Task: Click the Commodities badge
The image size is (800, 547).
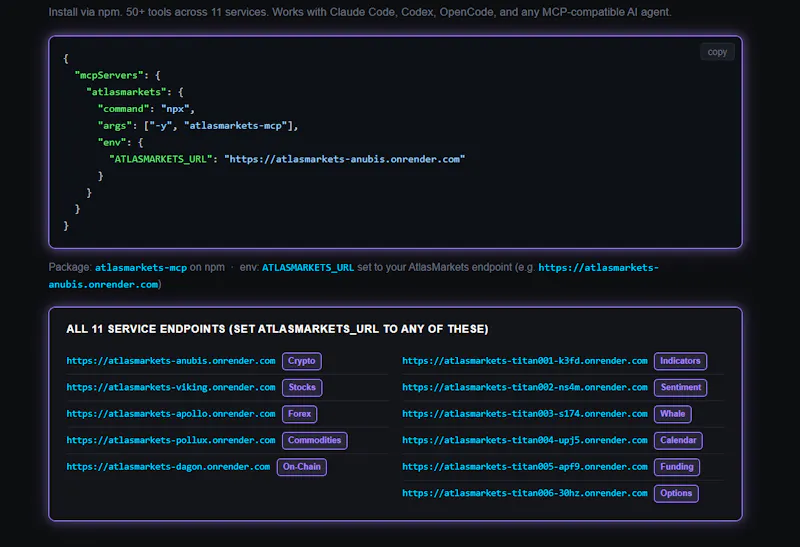Action: pyautogui.click(x=314, y=440)
